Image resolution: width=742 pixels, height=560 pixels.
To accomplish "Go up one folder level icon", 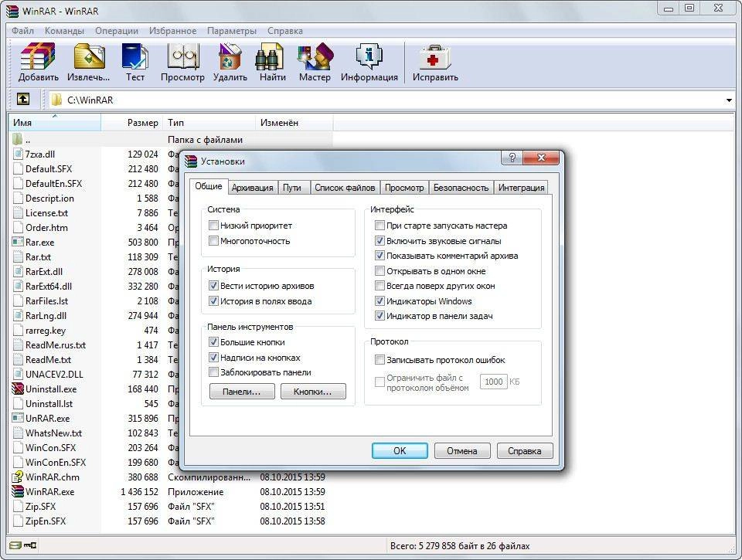I will point(22,99).
